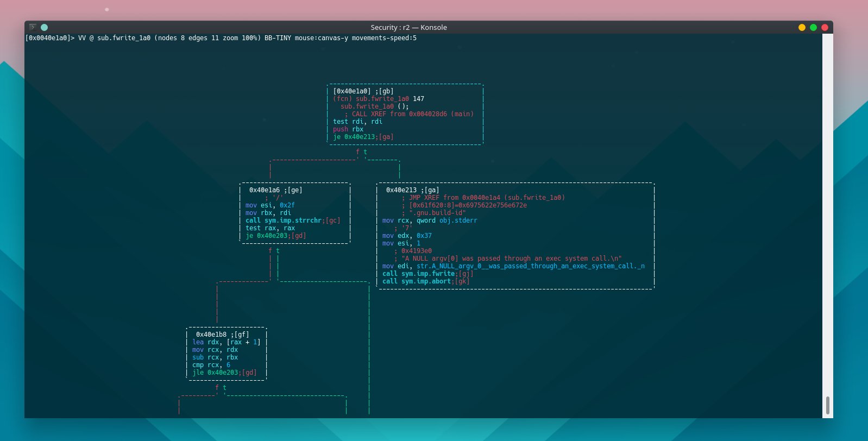Click 'movements-speed:5' text in header

coord(385,38)
